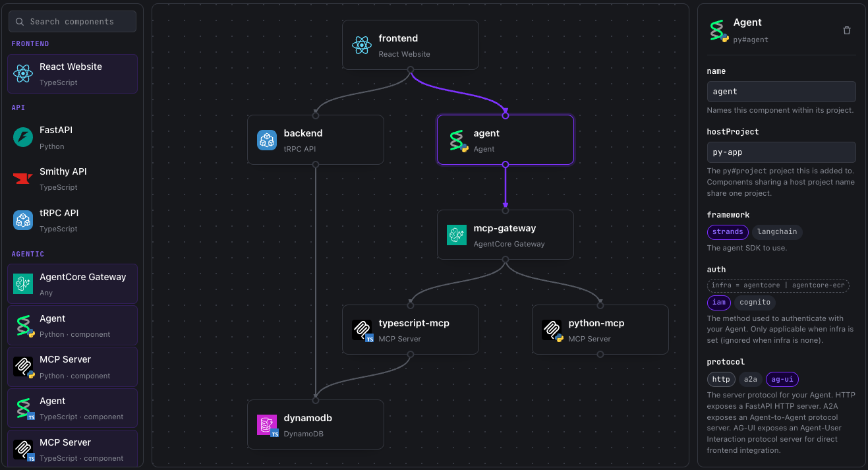868x470 pixels.
Task: Click the typescript-mcp node's bottom output port
Action: click(x=411, y=355)
